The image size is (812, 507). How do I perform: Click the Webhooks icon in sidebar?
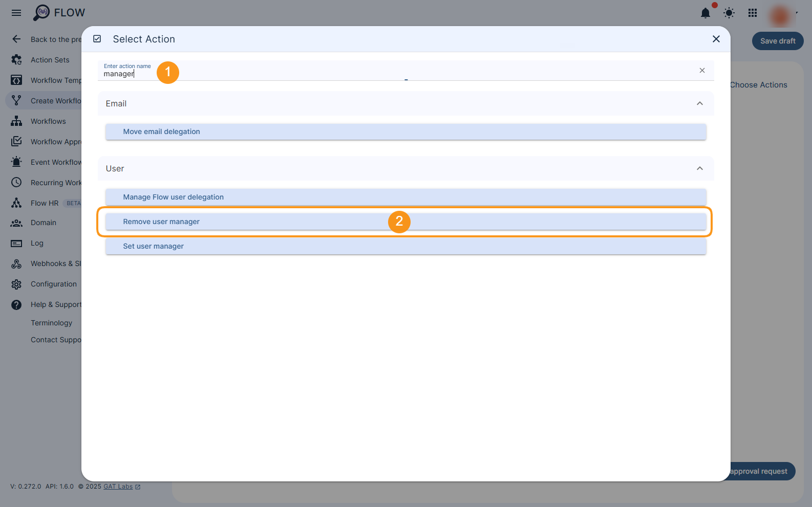[16, 264]
